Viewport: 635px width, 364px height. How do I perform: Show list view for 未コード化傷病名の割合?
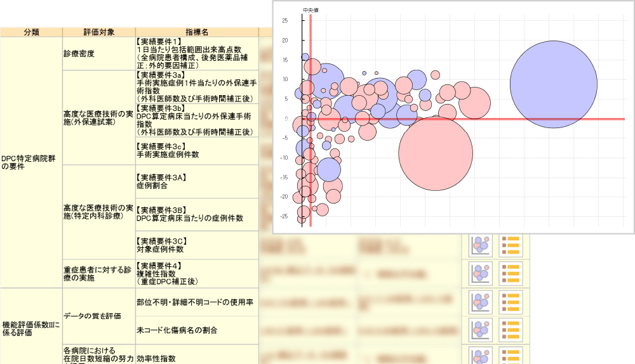pos(511,330)
